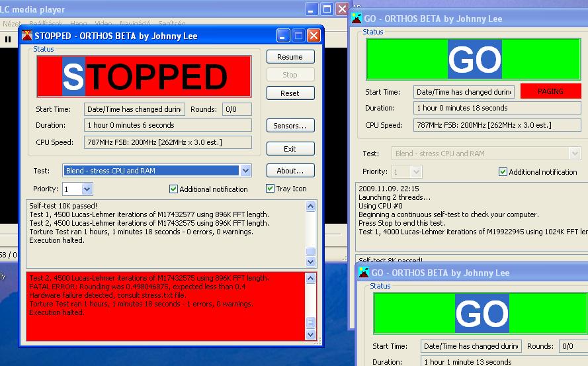Click the red PAGING indicator
588x366 pixels.
point(550,91)
